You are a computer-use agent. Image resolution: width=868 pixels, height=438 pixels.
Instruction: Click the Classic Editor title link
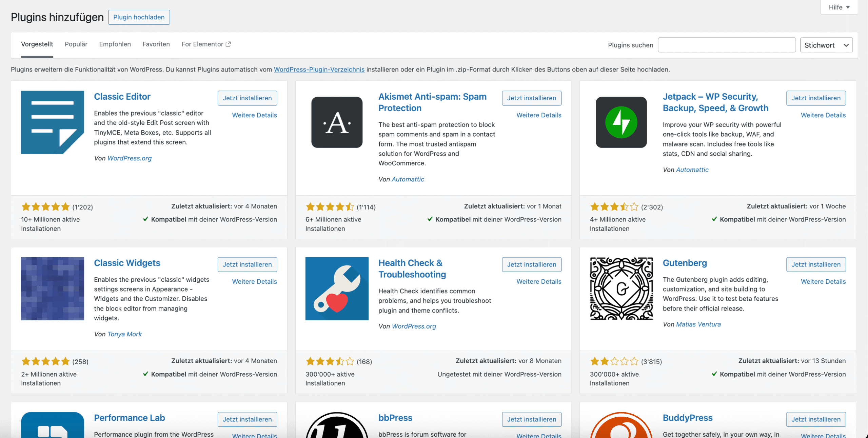122,97
